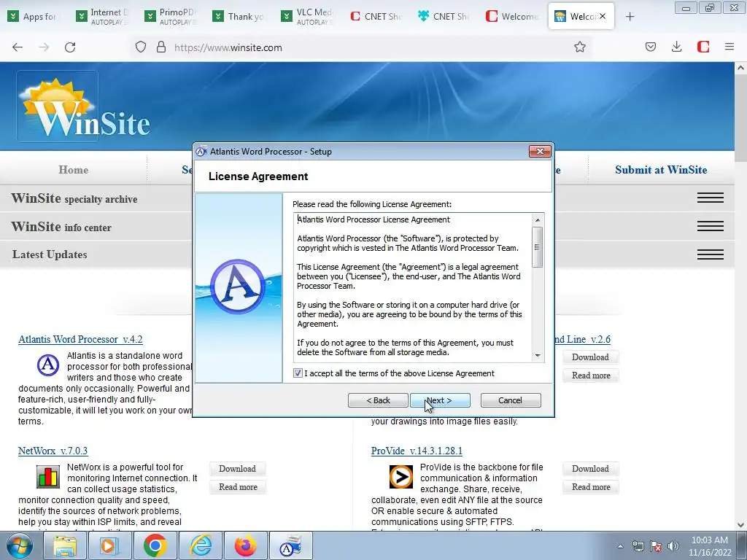Bookmark this page with the star icon

point(580,47)
